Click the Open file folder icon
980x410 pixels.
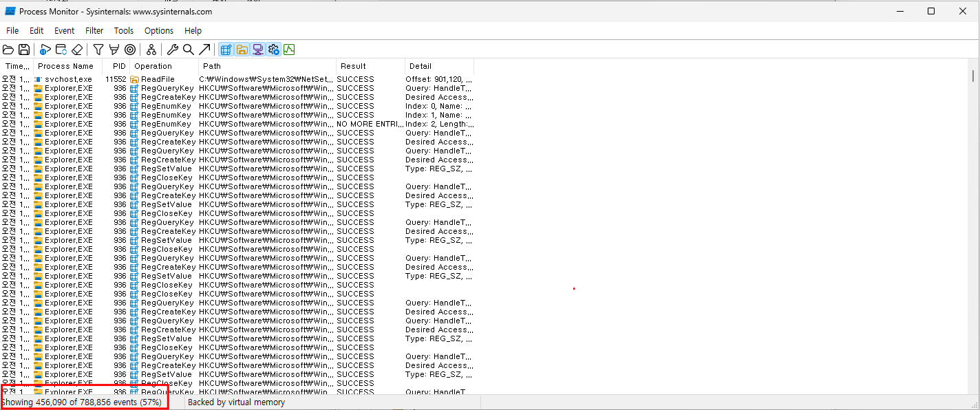8,50
